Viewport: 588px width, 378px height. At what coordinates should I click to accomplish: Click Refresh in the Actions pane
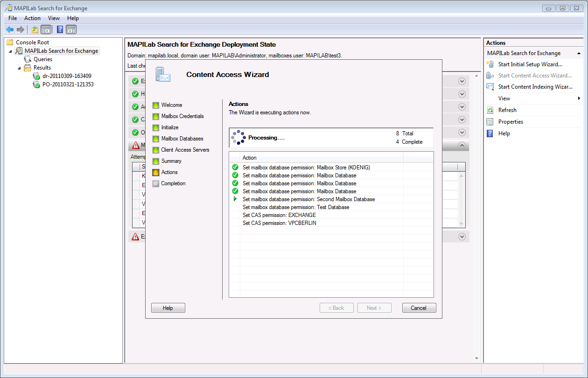tap(507, 110)
